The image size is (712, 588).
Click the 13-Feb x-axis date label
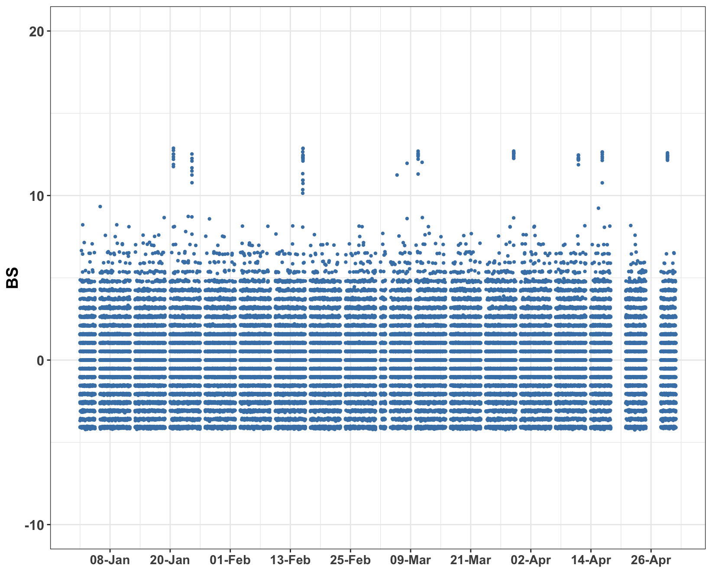point(290,560)
